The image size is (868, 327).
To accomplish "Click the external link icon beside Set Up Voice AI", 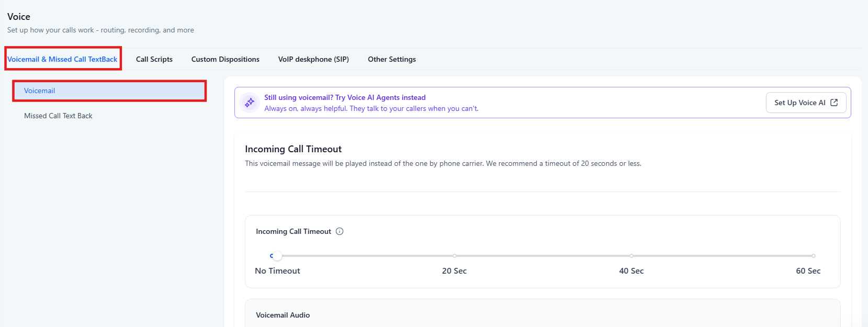I will [834, 103].
